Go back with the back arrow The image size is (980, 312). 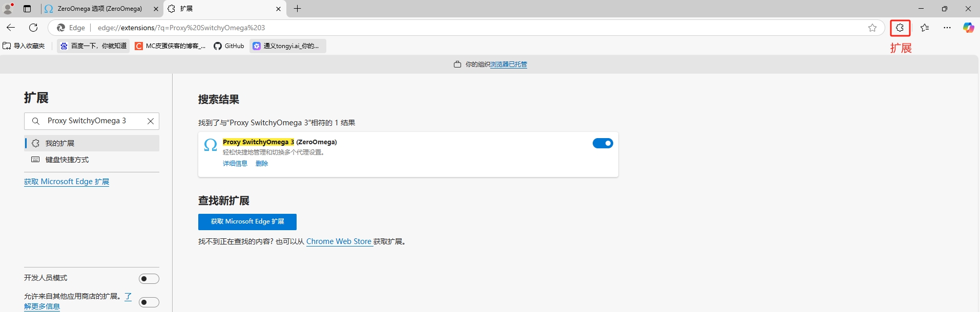click(11, 28)
